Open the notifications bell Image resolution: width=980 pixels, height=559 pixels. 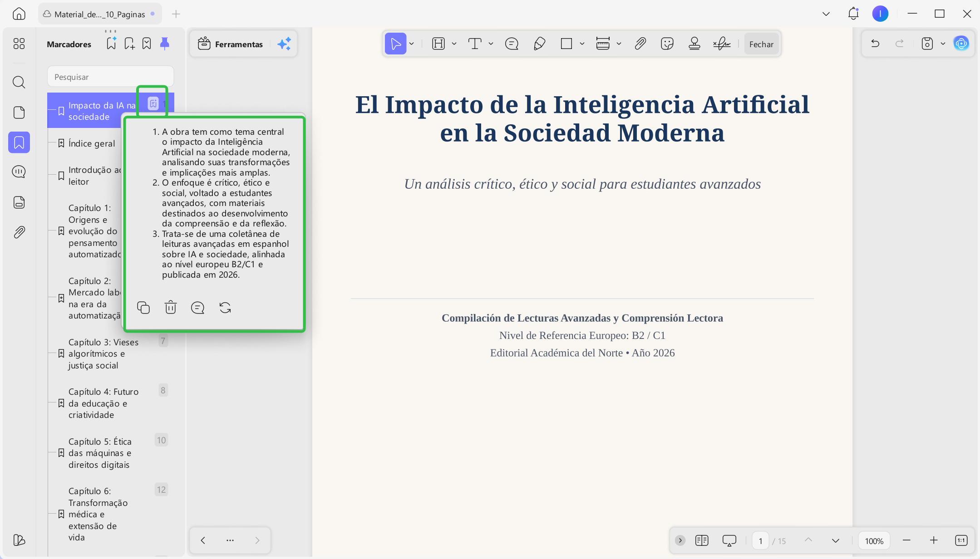pos(853,14)
